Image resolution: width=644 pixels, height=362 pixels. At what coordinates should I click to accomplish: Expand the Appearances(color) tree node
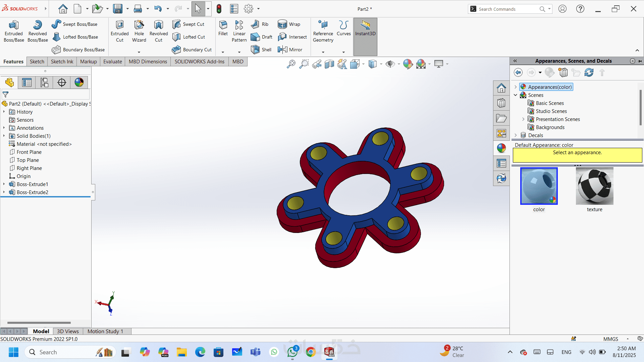pyautogui.click(x=516, y=87)
